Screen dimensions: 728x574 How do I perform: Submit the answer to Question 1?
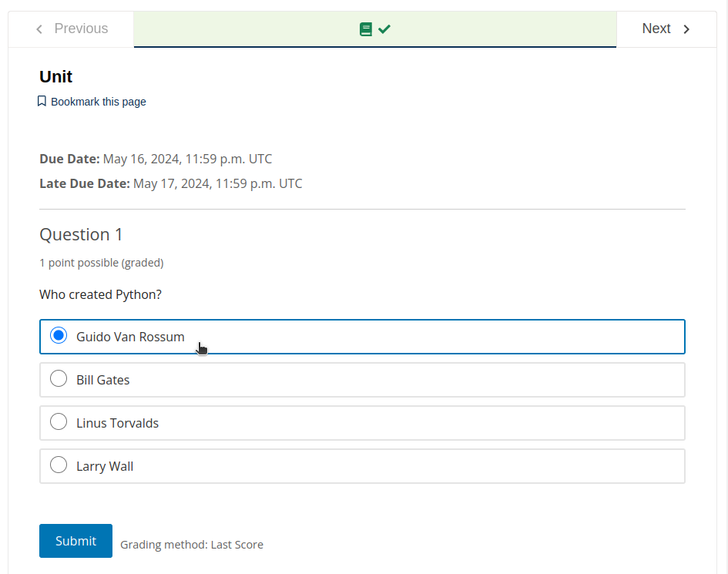click(x=75, y=541)
